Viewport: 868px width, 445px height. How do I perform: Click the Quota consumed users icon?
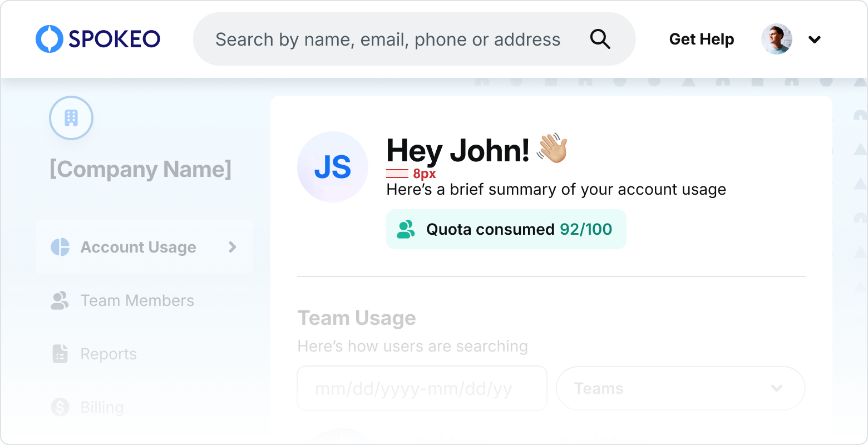coord(406,229)
